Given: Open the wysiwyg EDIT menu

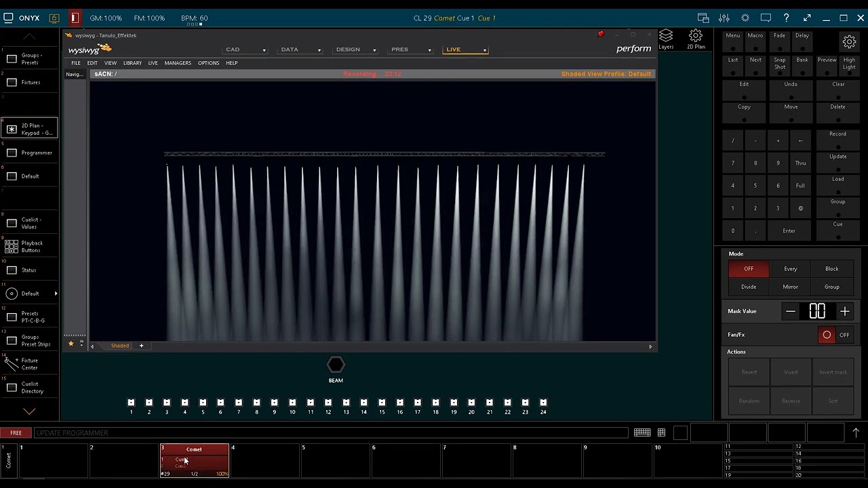Looking at the screenshot, I should (92, 63).
